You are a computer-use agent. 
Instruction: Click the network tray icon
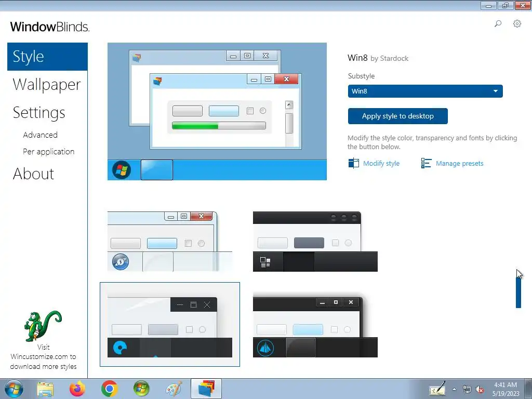pyautogui.click(x=467, y=390)
